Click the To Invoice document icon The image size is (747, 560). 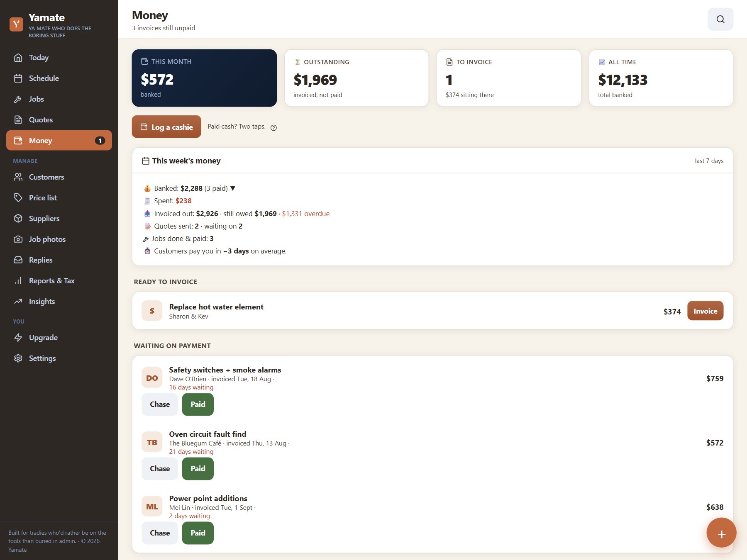point(449,62)
